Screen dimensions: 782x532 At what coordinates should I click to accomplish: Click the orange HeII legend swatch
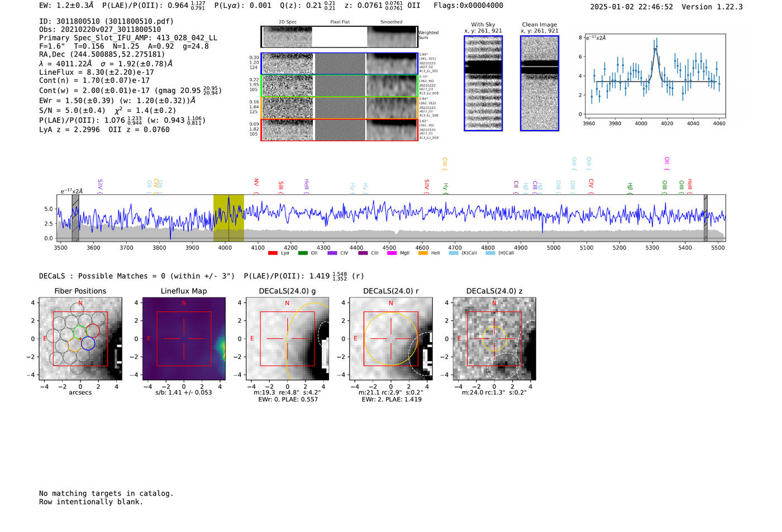[423, 253]
